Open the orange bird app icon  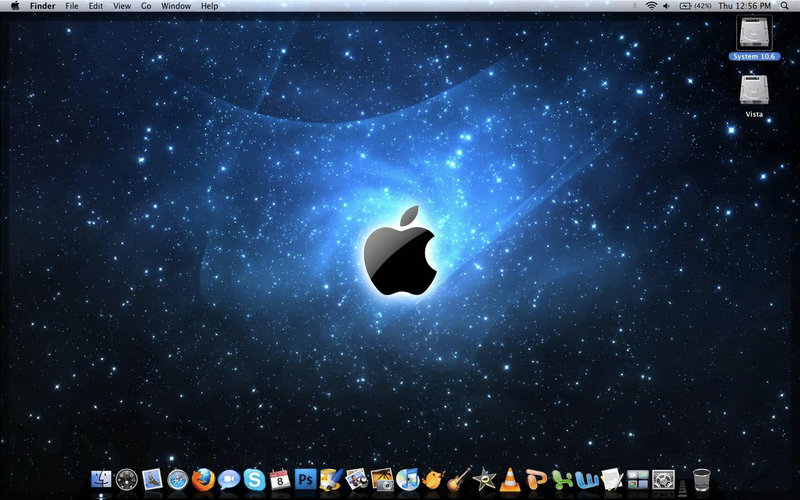[433, 480]
